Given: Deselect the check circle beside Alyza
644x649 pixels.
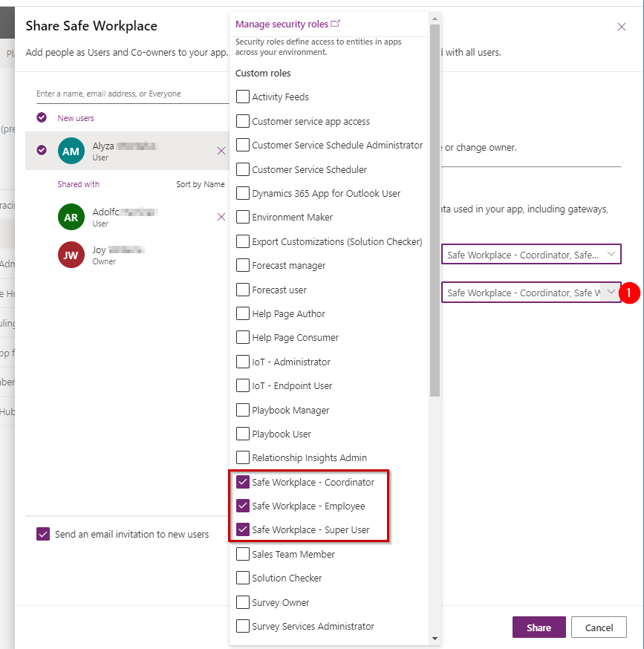Looking at the screenshot, I should (x=42, y=150).
